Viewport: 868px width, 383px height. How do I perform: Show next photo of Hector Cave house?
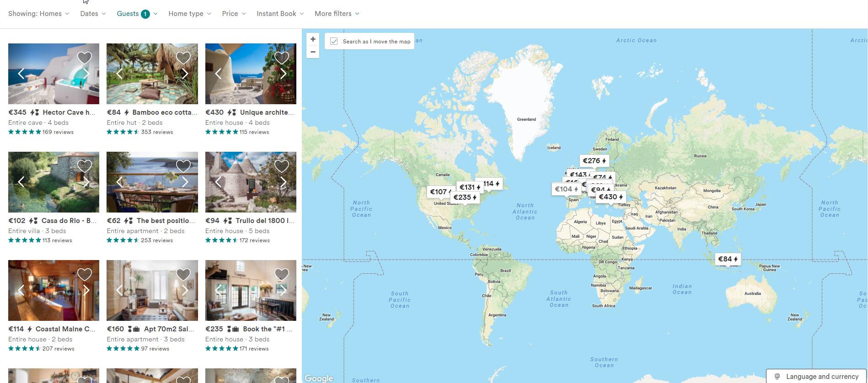pyautogui.click(x=86, y=74)
